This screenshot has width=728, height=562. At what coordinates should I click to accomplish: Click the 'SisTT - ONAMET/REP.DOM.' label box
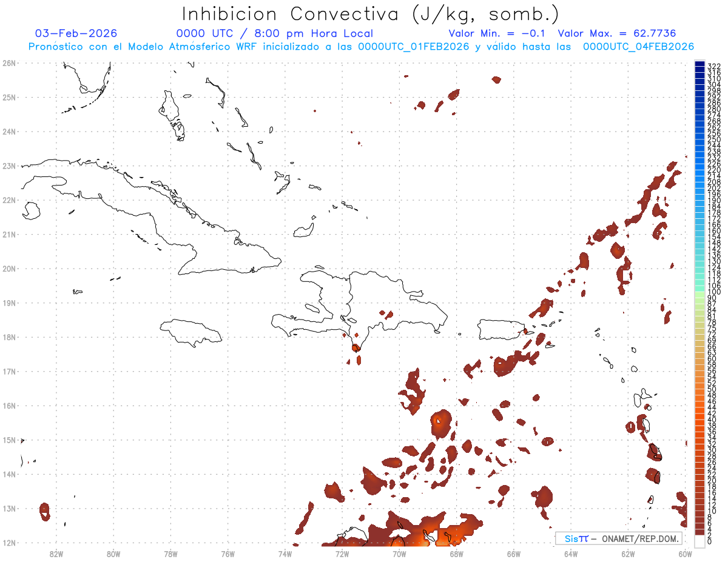620,538
